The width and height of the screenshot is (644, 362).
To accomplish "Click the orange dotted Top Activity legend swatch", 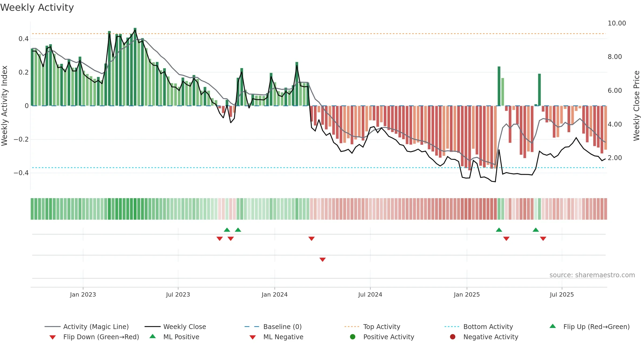I will (x=352, y=327).
